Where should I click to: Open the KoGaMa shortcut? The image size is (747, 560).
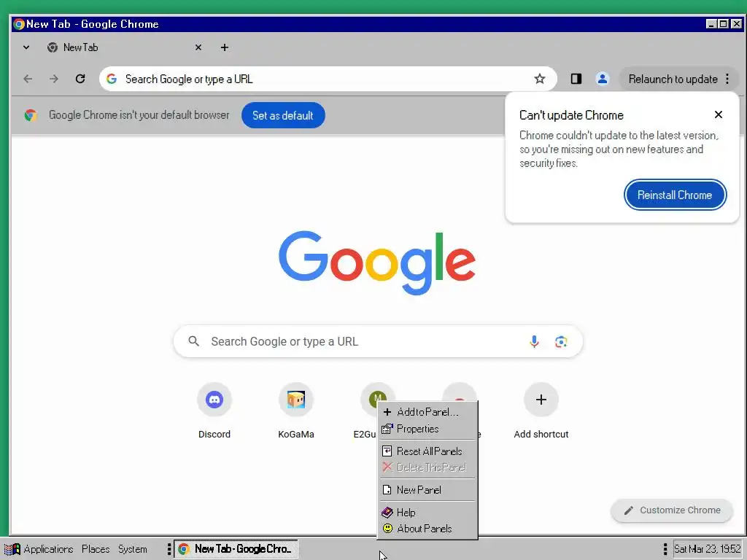click(x=296, y=411)
